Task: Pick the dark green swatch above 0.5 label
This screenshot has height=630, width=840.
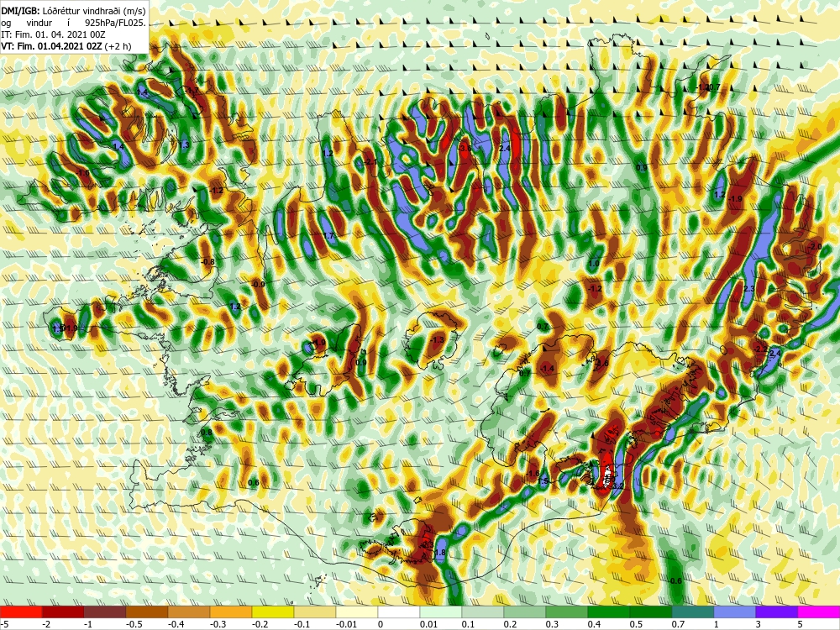Action: point(651,612)
